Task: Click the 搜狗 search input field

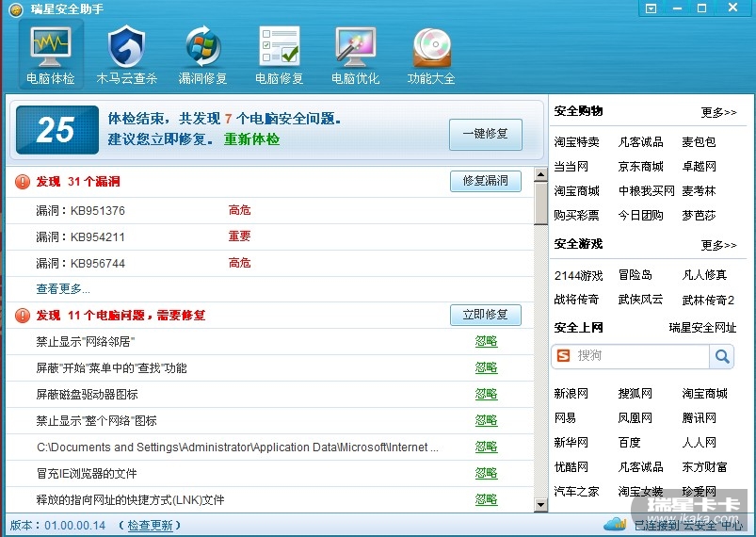Action: 631,356
